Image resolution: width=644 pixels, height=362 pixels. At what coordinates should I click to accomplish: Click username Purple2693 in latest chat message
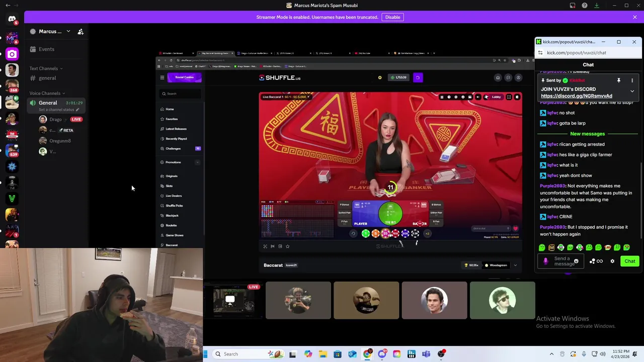pos(553,227)
